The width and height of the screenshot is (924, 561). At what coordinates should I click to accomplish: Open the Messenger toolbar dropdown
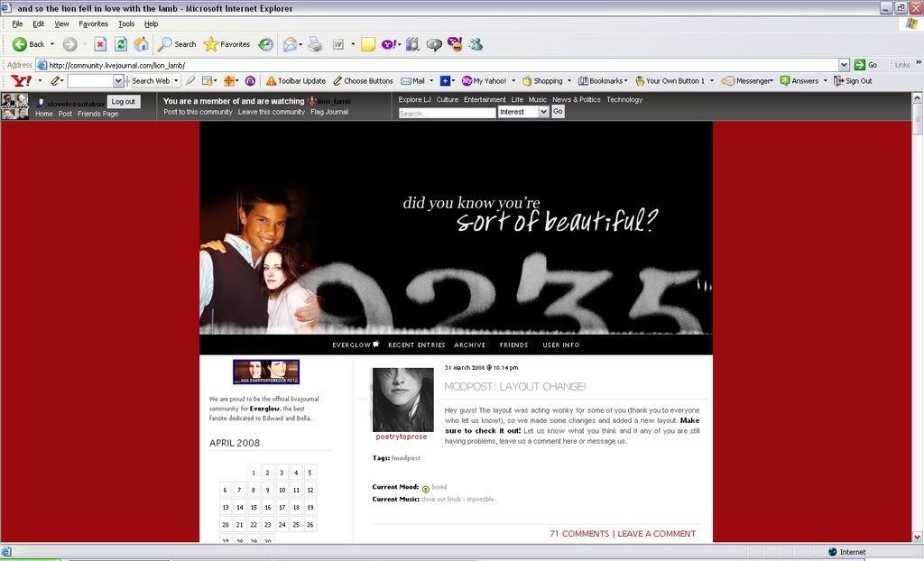coord(747,81)
